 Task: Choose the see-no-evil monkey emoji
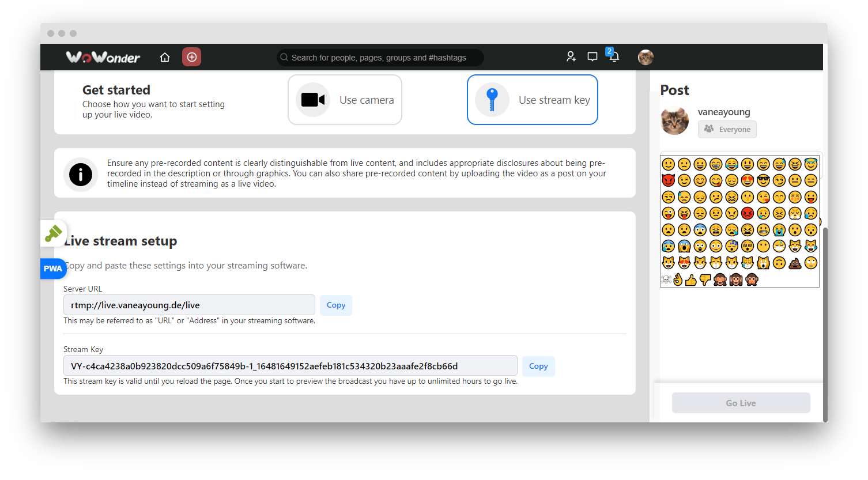pyautogui.click(x=720, y=281)
